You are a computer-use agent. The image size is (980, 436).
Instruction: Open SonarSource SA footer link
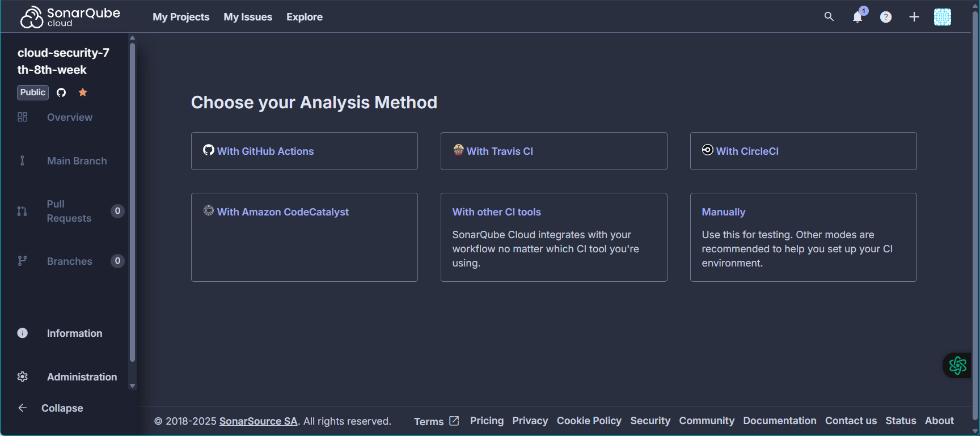[x=259, y=421]
